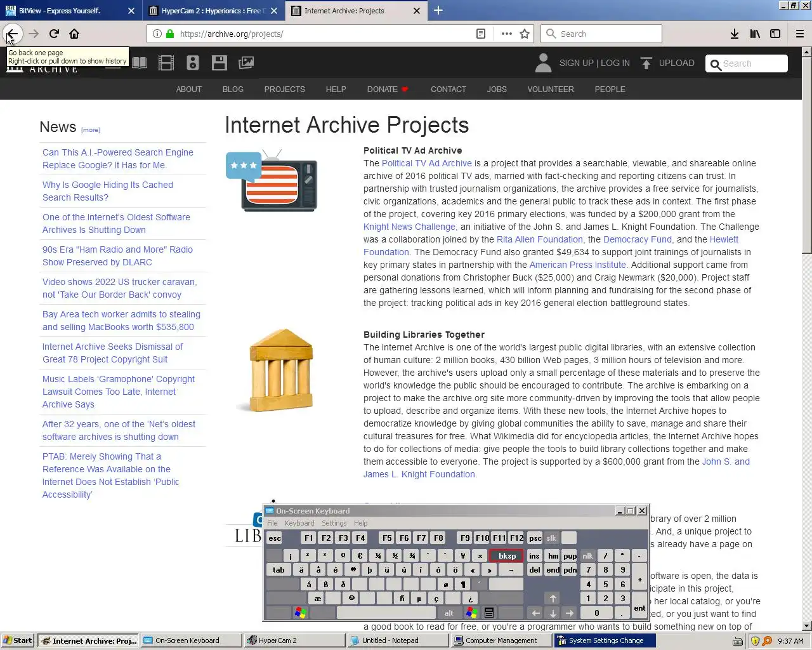The height and width of the screenshot is (650, 812).
Task: Close the Internet Archive Projects tab
Action: click(x=417, y=11)
